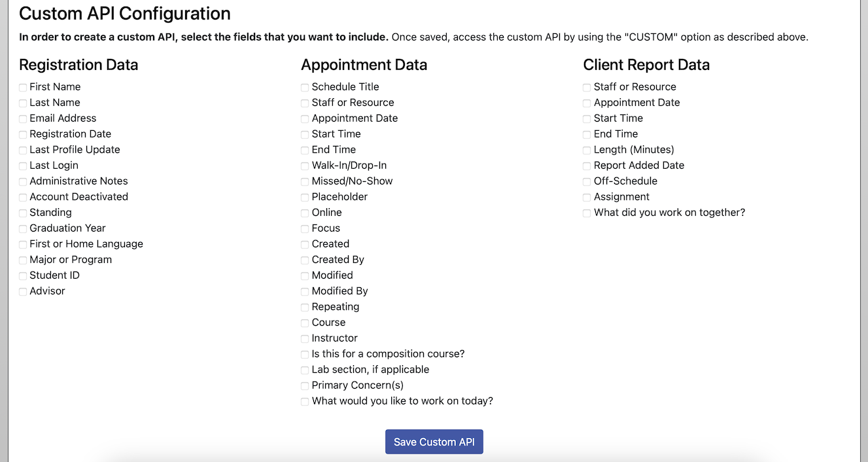Enable the Email Address checkbox
Image resolution: width=868 pixels, height=462 pixels.
(x=23, y=118)
